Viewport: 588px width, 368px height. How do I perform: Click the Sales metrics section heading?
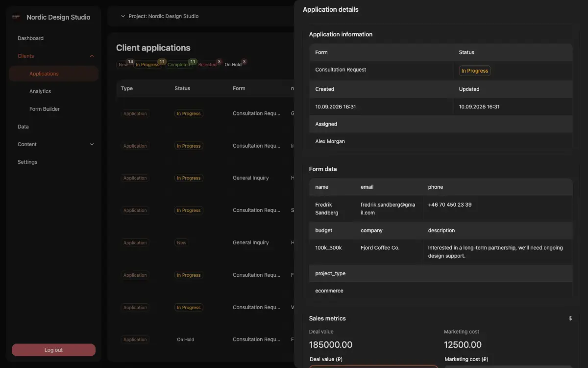pyautogui.click(x=327, y=318)
